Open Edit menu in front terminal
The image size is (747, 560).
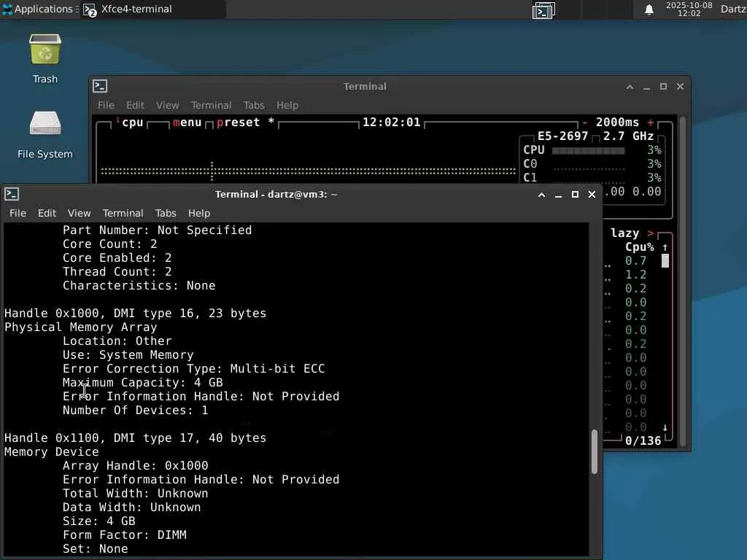coord(47,213)
